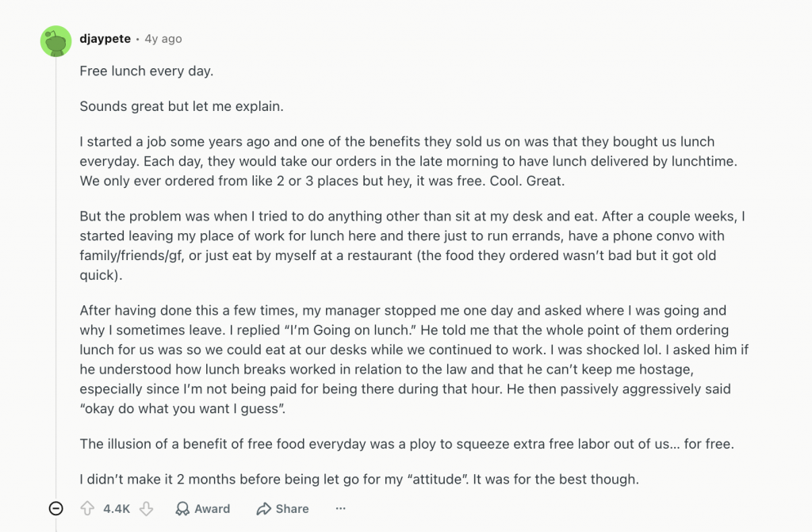Click the 4y ago timestamp

163,38
